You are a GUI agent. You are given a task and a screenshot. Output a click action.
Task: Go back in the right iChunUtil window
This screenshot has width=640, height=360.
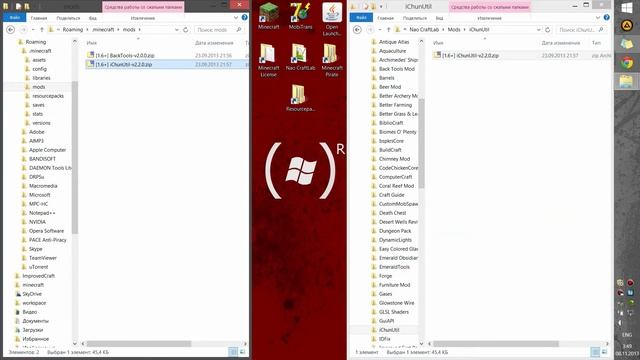(x=358, y=29)
